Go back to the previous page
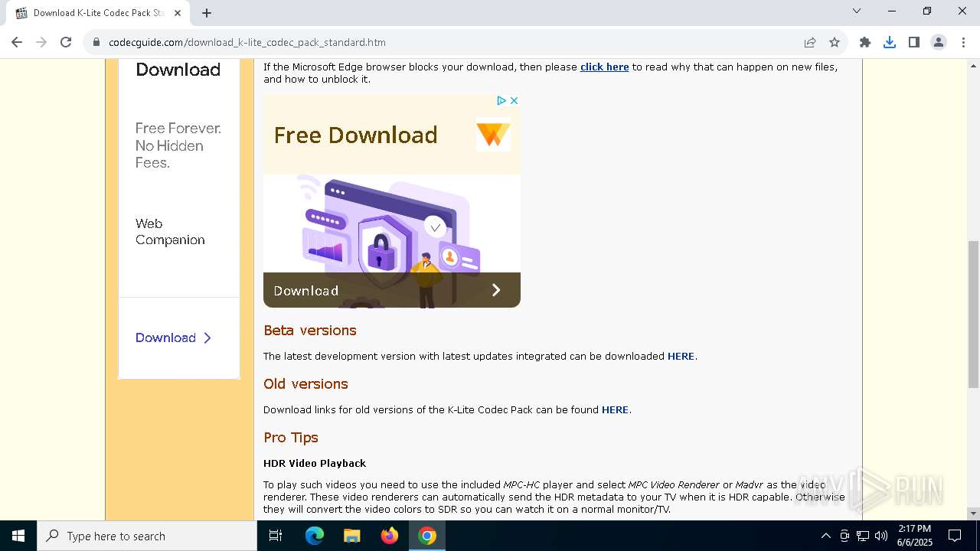Screen dimensions: 980x551 pyautogui.click(x=17, y=42)
